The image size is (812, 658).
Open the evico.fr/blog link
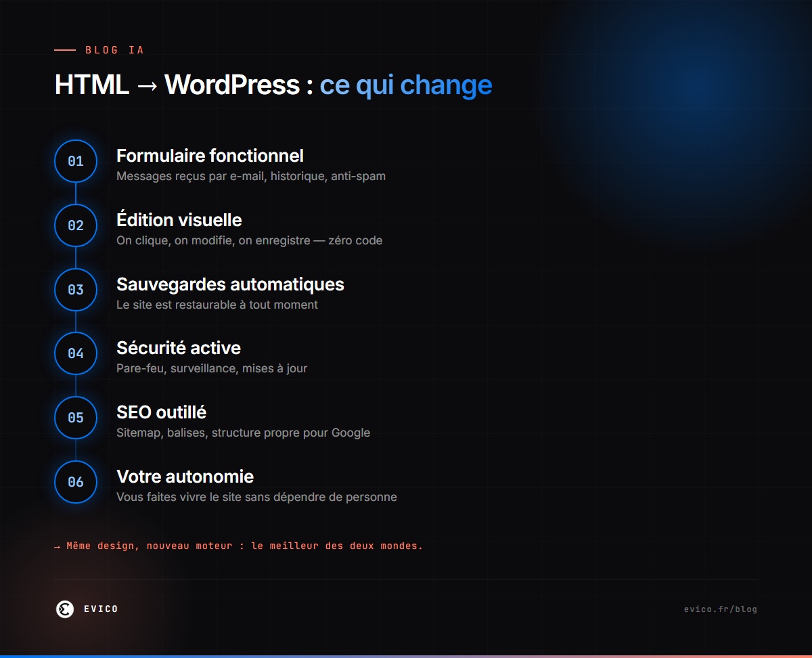click(x=721, y=609)
